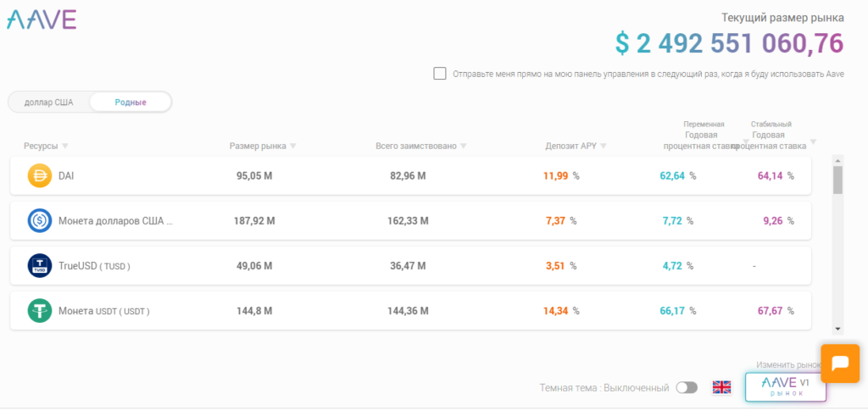
Task: Click the Aave logo
Action: 42,19
